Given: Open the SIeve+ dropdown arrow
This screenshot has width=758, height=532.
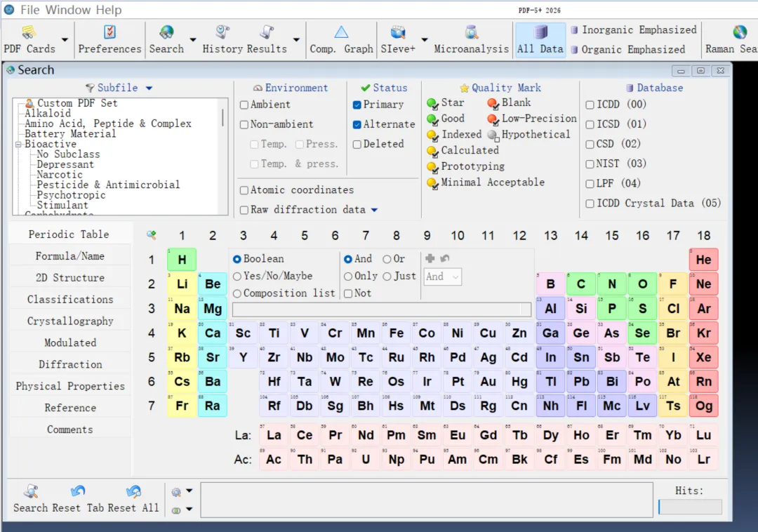Looking at the screenshot, I should [x=425, y=39].
